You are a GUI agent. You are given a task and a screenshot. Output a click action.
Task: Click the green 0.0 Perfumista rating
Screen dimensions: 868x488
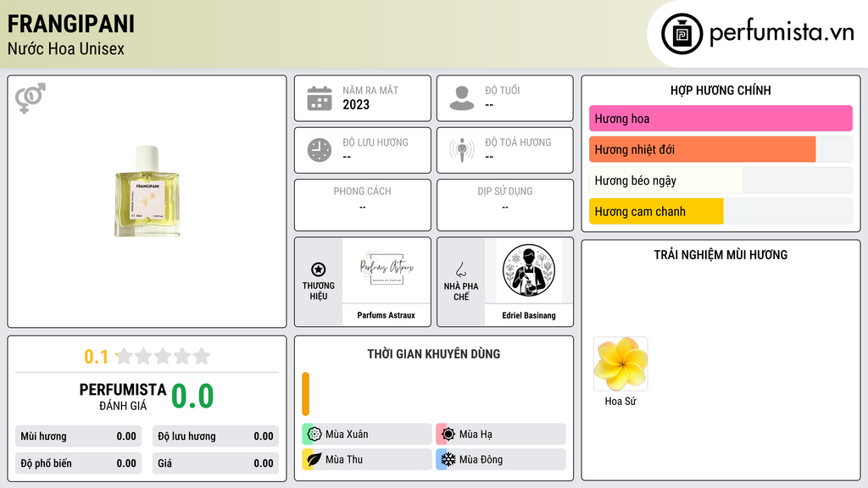[x=192, y=396]
